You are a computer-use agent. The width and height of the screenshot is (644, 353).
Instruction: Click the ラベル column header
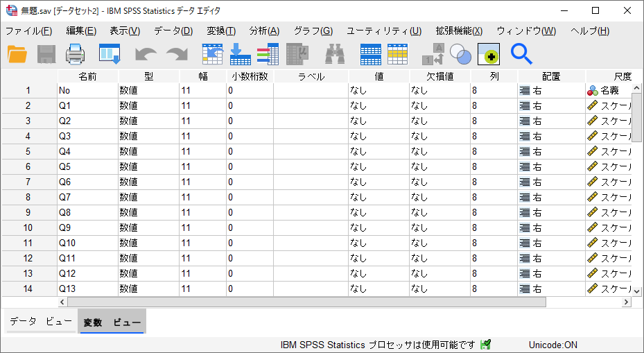[311, 76]
